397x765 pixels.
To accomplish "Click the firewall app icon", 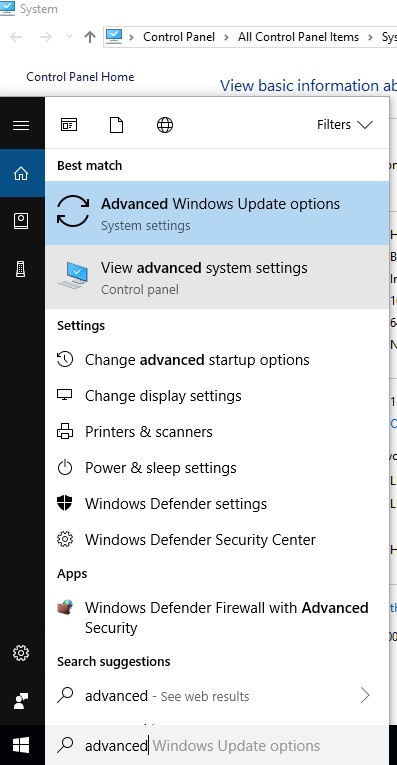I will tap(65, 607).
